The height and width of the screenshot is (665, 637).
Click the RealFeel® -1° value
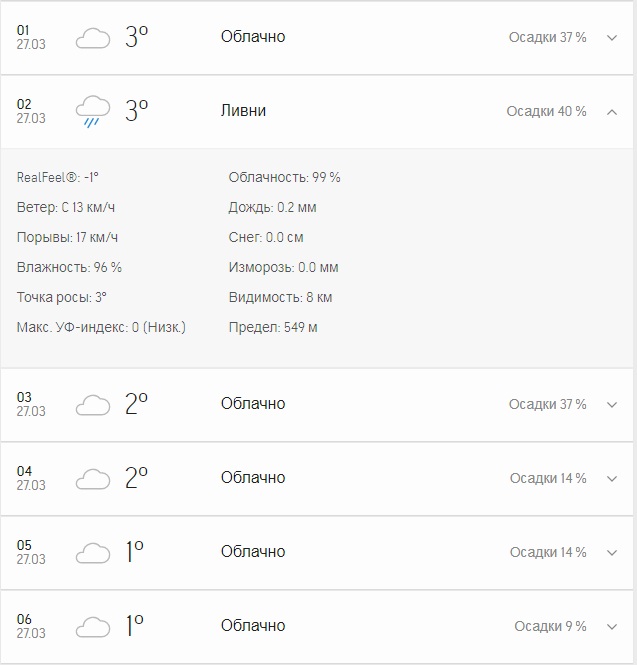click(x=58, y=177)
